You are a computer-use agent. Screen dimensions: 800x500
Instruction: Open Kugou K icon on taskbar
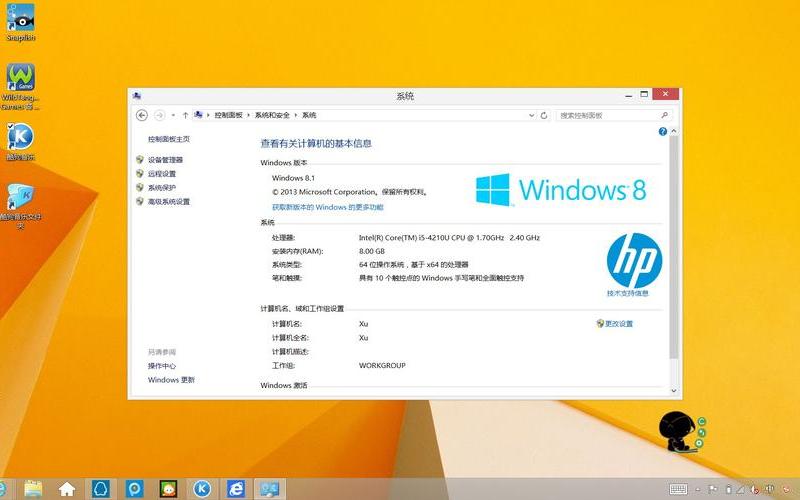point(202,489)
